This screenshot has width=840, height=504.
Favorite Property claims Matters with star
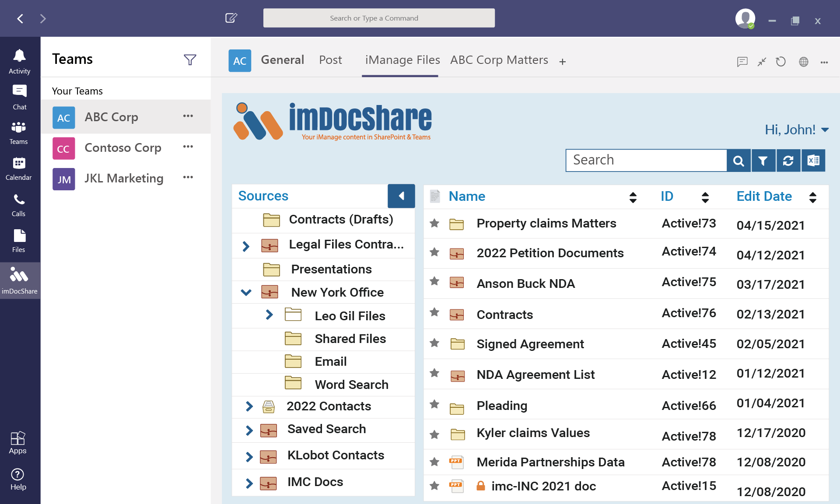[434, 223]
